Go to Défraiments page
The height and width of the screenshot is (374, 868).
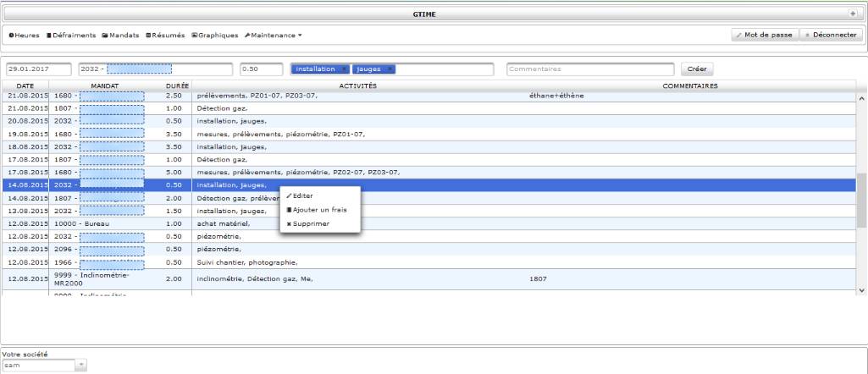pos(71,35)
